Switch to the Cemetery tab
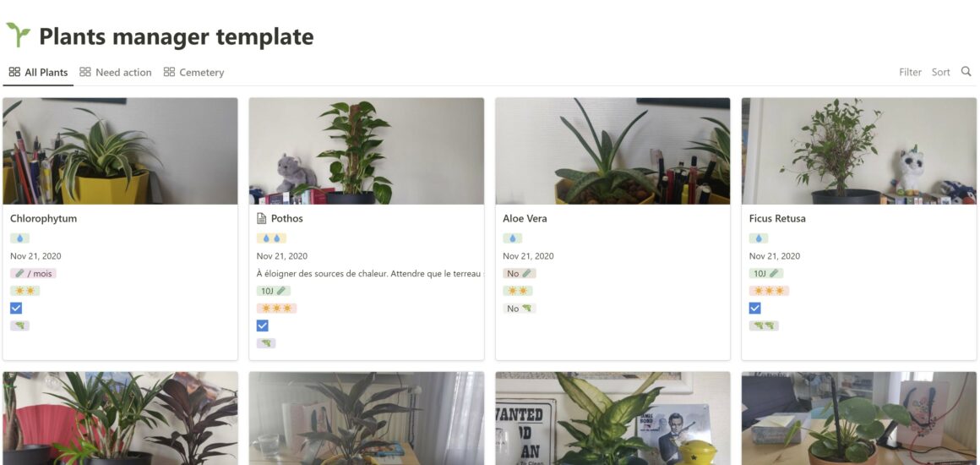This screenshot has width=980, height=465. coord(193,73)
